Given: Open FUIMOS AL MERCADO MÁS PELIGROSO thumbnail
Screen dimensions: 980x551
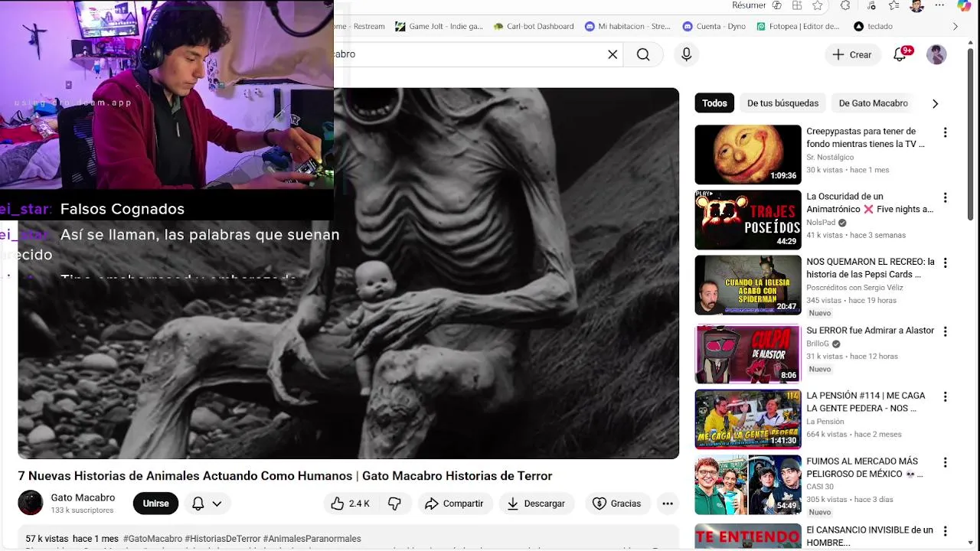Looking at the screenshot, I should coord(748,485).
